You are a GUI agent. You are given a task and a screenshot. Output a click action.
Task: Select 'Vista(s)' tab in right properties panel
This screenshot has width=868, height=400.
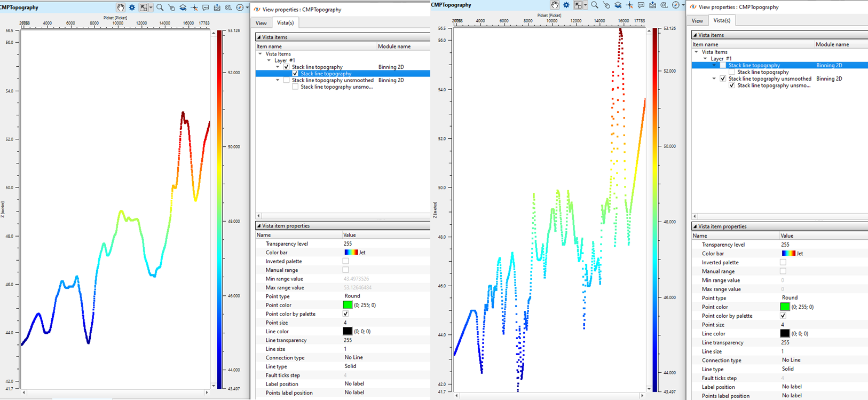click(x=722, y=20)
